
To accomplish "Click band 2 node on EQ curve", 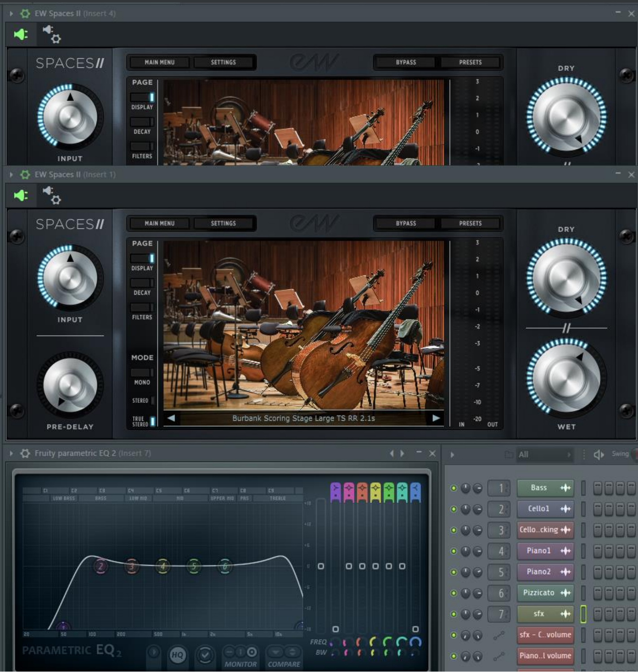I will click(101, 566).
